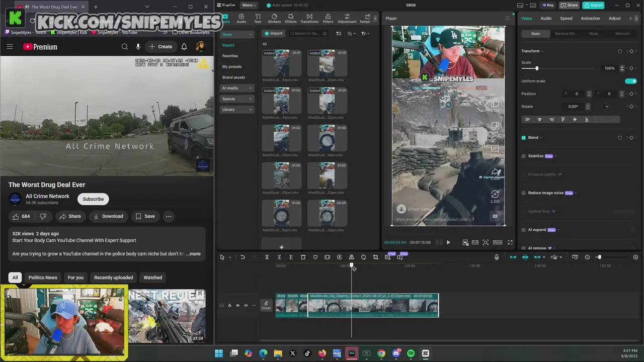Click the zoom out timeline minus icon
Viewport: 644px width, 362px height.
[x=587, y=257]
